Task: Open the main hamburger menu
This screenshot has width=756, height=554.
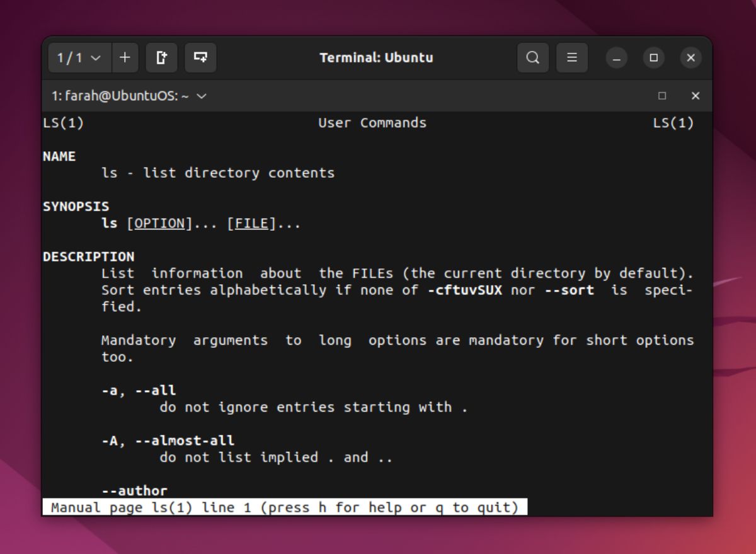Action: click(572, 57)
